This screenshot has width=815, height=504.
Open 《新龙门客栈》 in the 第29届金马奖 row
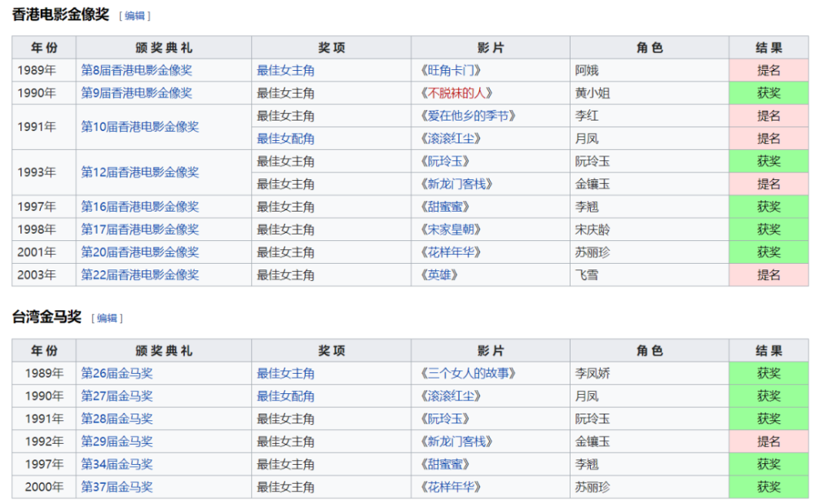click(x=456, y=442)
